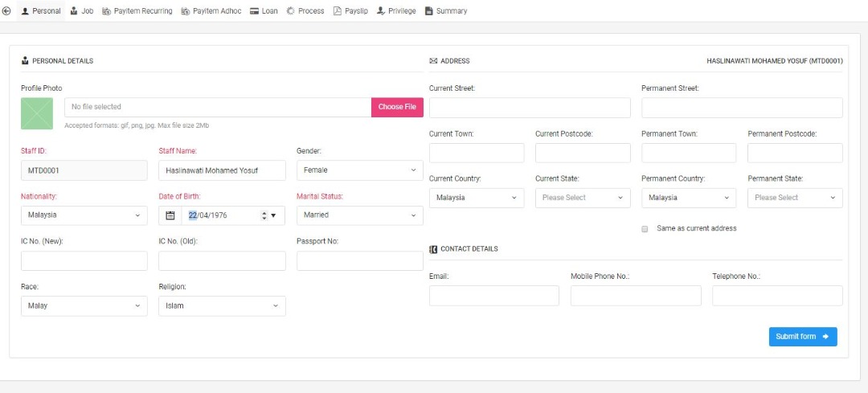Click the profile photo placeholder thumbnail
868x393 pixels.
pos(37,113)
